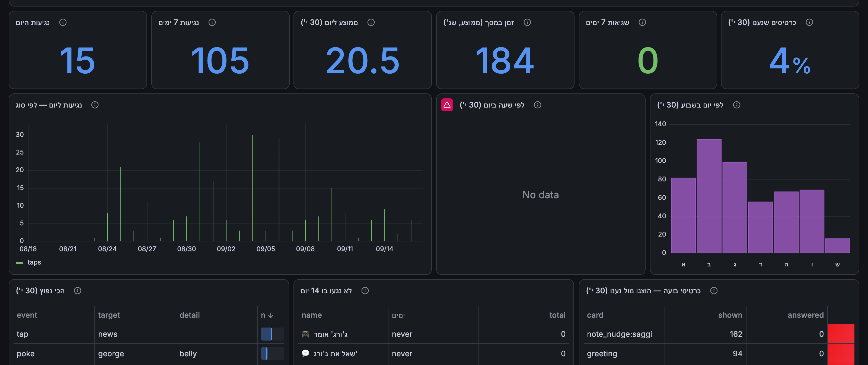Sort by the detail column header
868x365 pixels.
click(190, 315)
